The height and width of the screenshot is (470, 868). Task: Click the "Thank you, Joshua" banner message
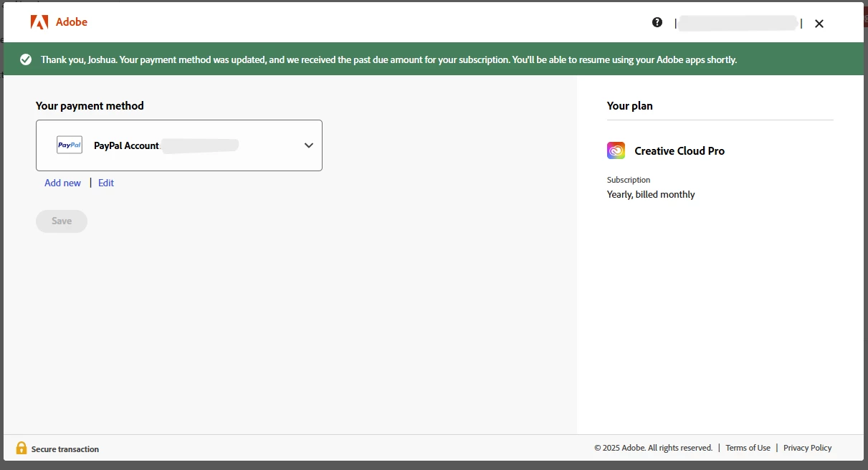388,59
